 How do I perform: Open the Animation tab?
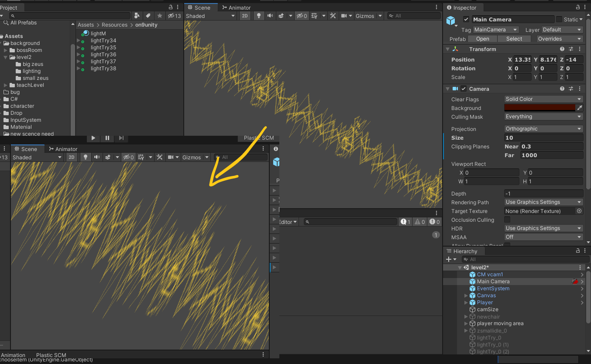(x=13, y=355)
